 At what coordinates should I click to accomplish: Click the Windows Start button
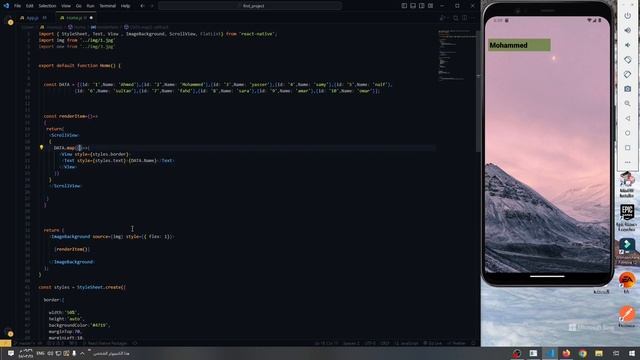click(632, 353)
